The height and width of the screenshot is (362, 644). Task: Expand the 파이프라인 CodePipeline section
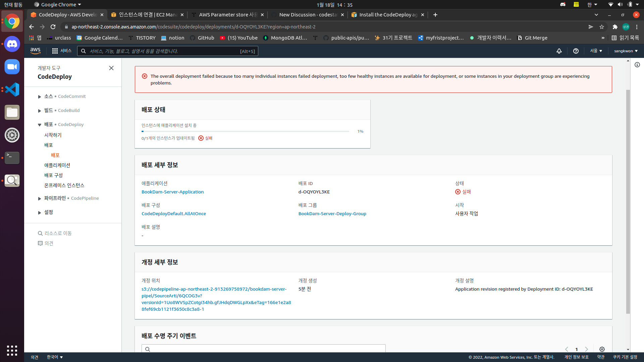click(40, 198)
